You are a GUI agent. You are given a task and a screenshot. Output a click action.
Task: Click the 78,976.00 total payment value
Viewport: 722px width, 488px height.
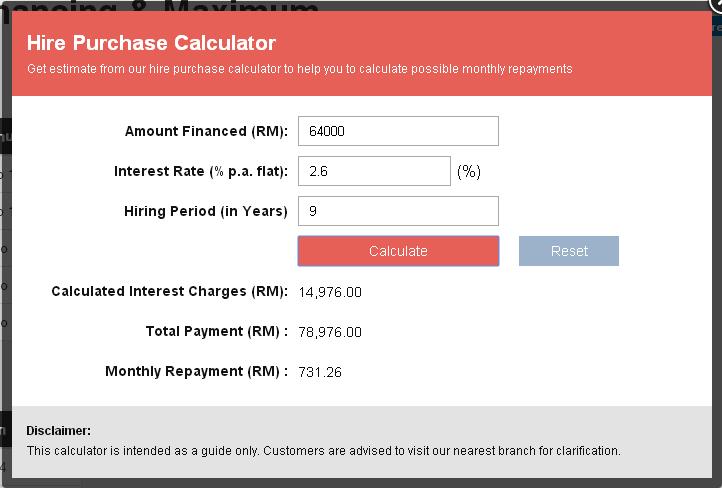pos(330,332)
